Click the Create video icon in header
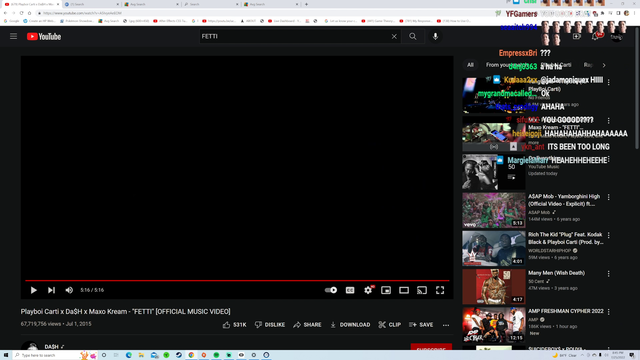 coord(576,36)
